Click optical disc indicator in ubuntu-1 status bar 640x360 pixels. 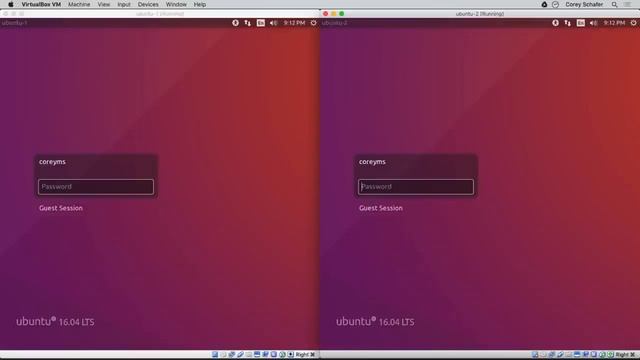tap(223, 355)
